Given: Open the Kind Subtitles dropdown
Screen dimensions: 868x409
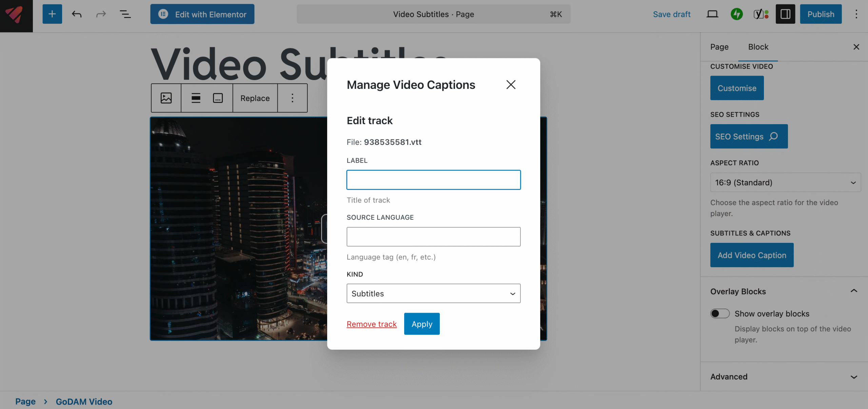Looking at the screenshot, I should [433, 293].
